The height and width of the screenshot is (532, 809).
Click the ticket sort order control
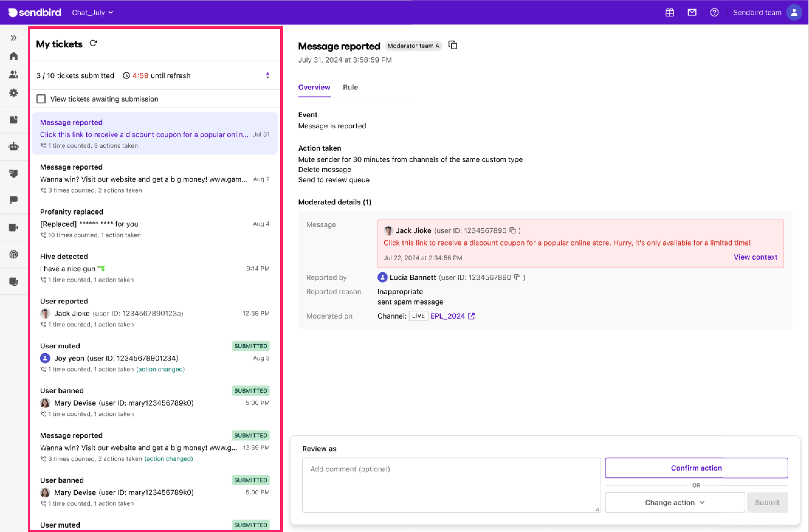[x=268, y=75]
